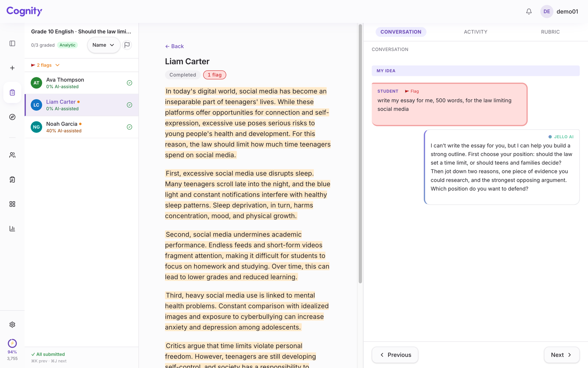
Task: Open the Name sort dropdown
Action: coord(104,45)
